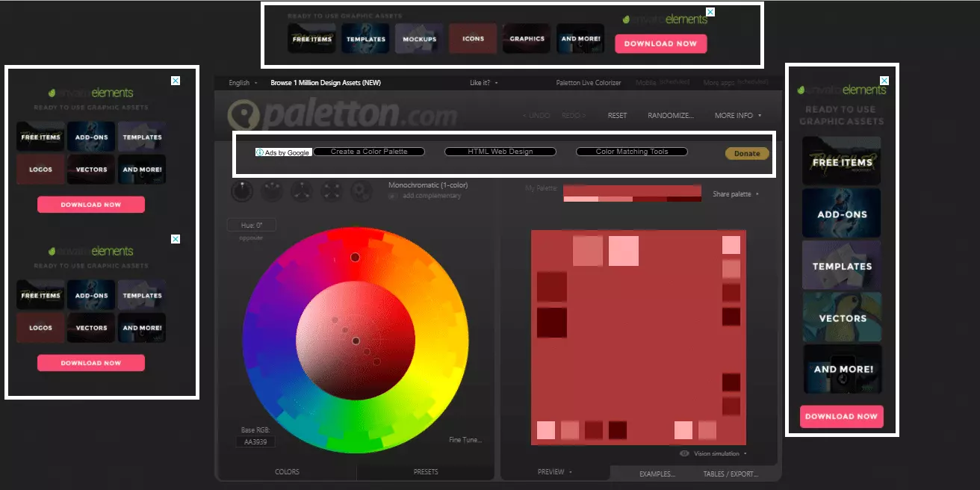Close the lower left Envato ad

click(176, 239)
